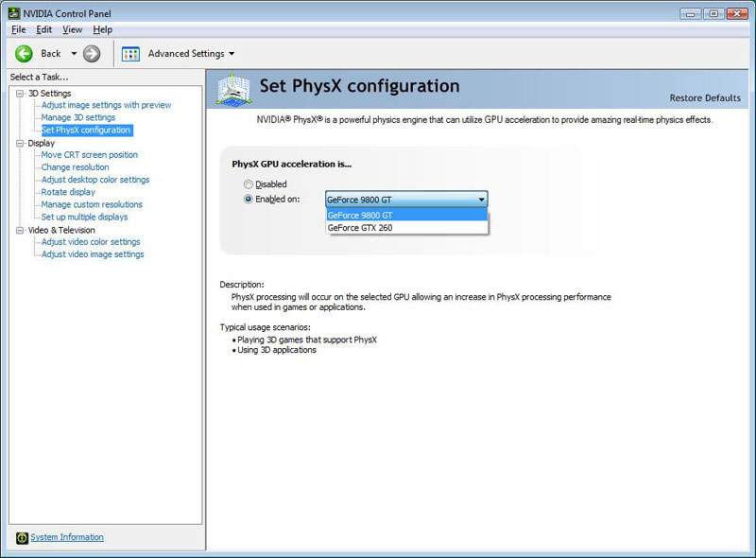Open the Back history dropdown arrow

click(x=74, y=54)
